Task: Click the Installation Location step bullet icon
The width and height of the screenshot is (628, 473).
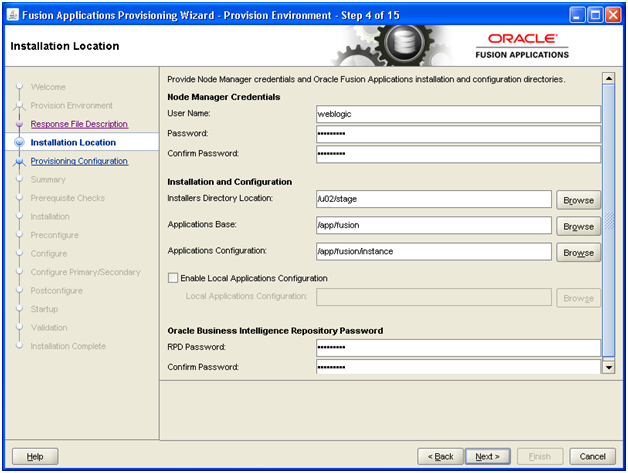Action: pyautogui.click(x=19, y=142)
